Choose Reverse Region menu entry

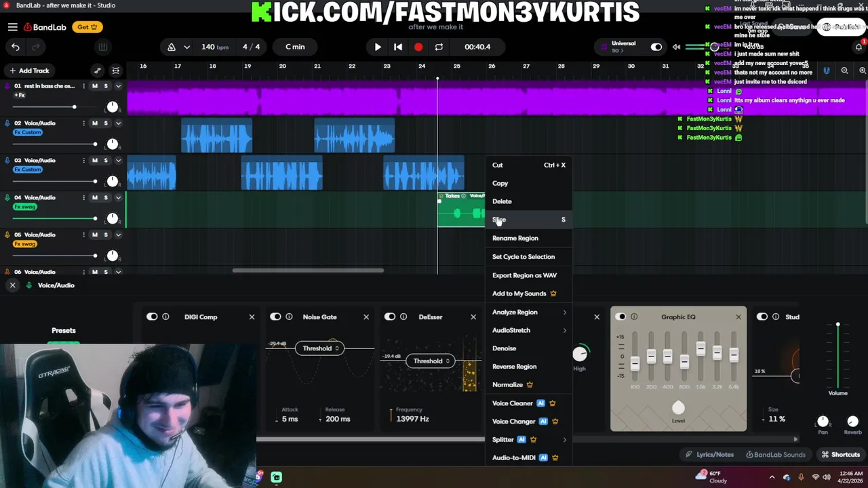coord(529,367)
